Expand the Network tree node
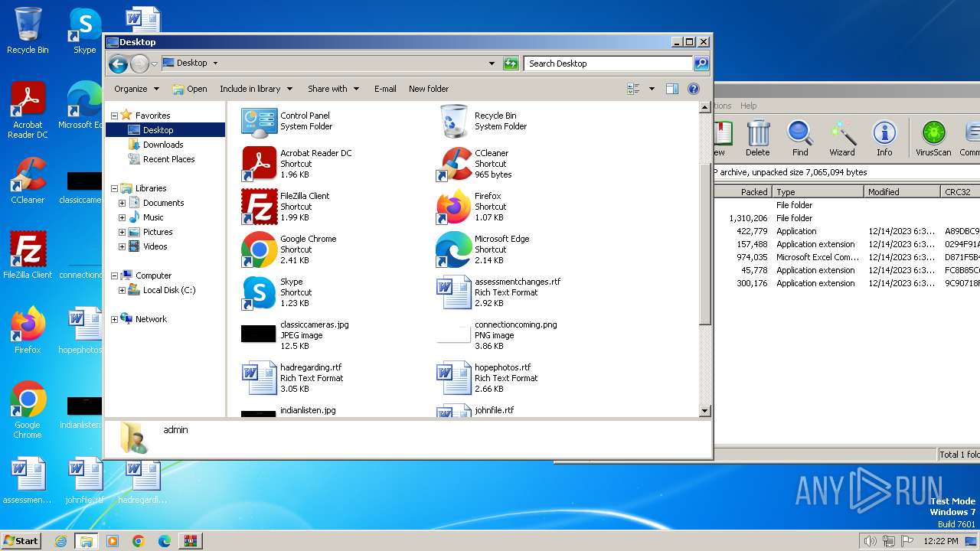 (114, 319)
